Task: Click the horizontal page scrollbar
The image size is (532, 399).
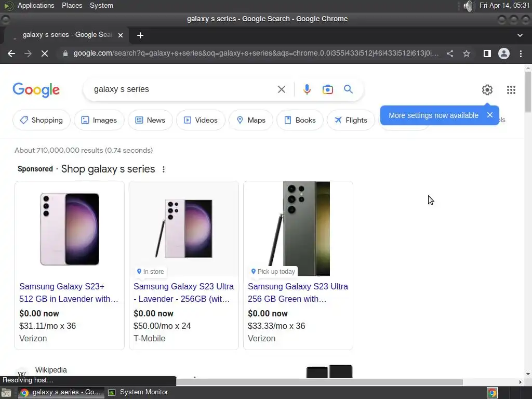Action: [319, 382]
